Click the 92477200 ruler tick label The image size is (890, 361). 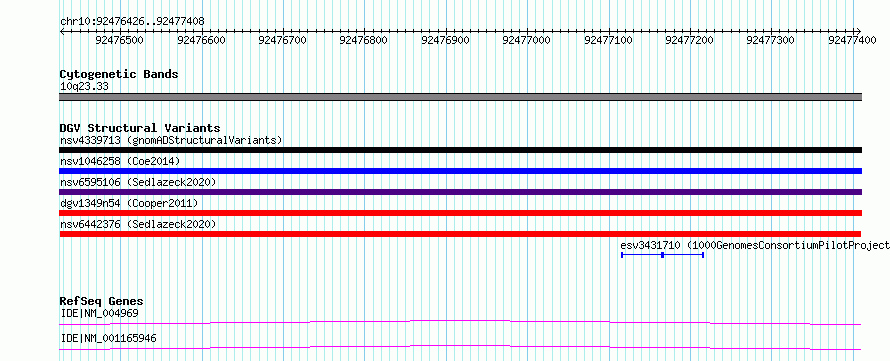(690, 40)
